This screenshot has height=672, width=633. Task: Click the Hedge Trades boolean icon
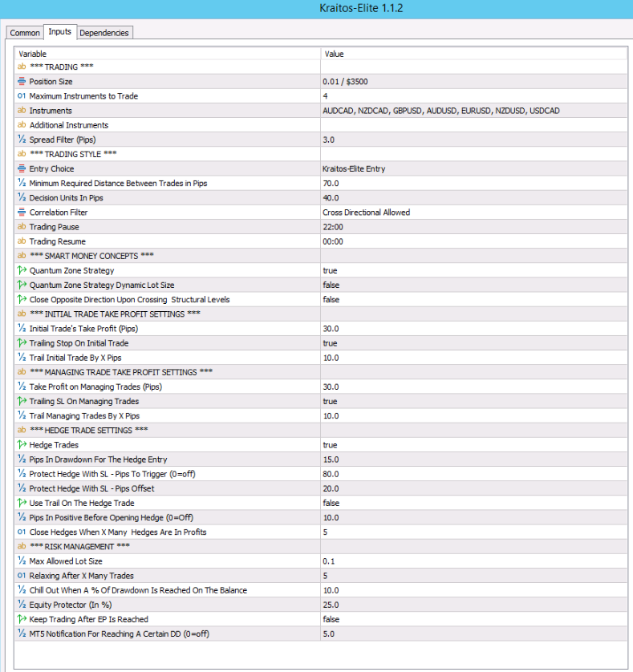(22, 444)
